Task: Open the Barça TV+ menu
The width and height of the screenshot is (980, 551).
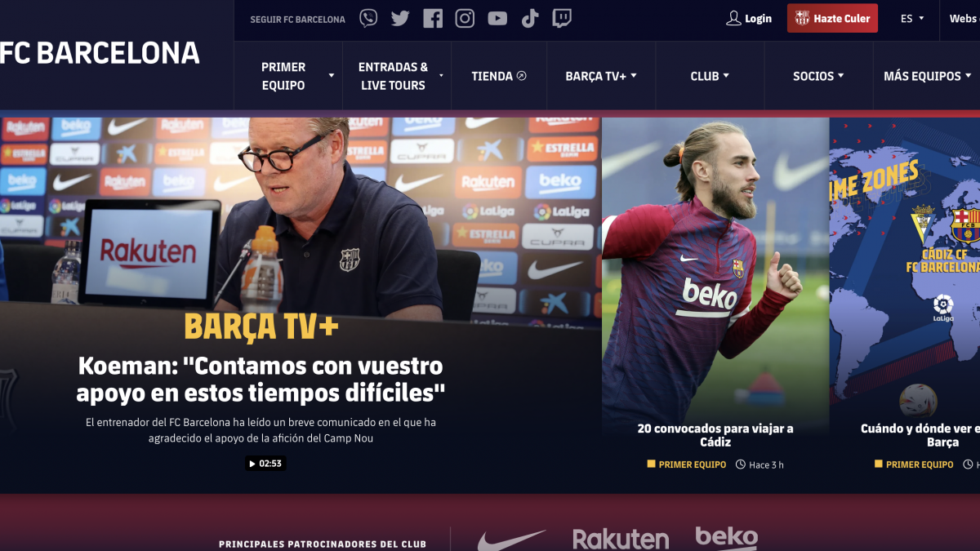Action: pyautogui.click(x=601, y=76)
